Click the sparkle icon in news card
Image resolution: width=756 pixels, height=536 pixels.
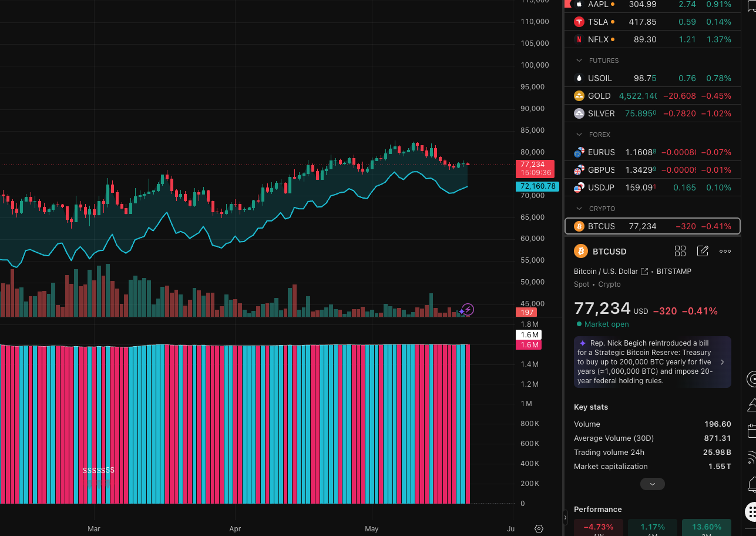pyautogui.click(x=583, y=343)
